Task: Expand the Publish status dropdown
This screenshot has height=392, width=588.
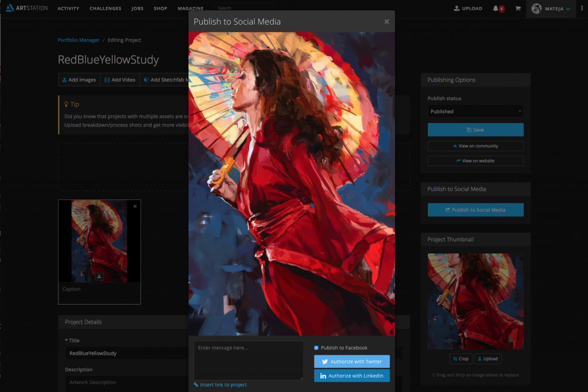Action: pyautogui.click(x=475, y=112)
